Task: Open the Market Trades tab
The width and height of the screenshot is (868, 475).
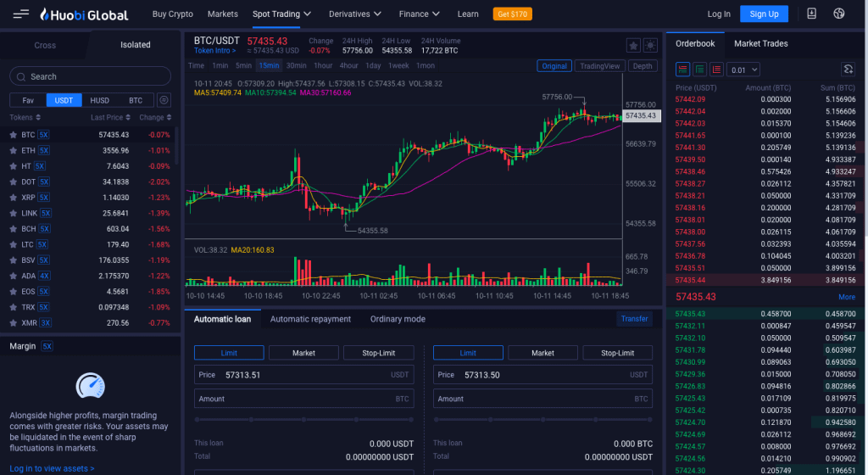Action: (x=760, y=44)
